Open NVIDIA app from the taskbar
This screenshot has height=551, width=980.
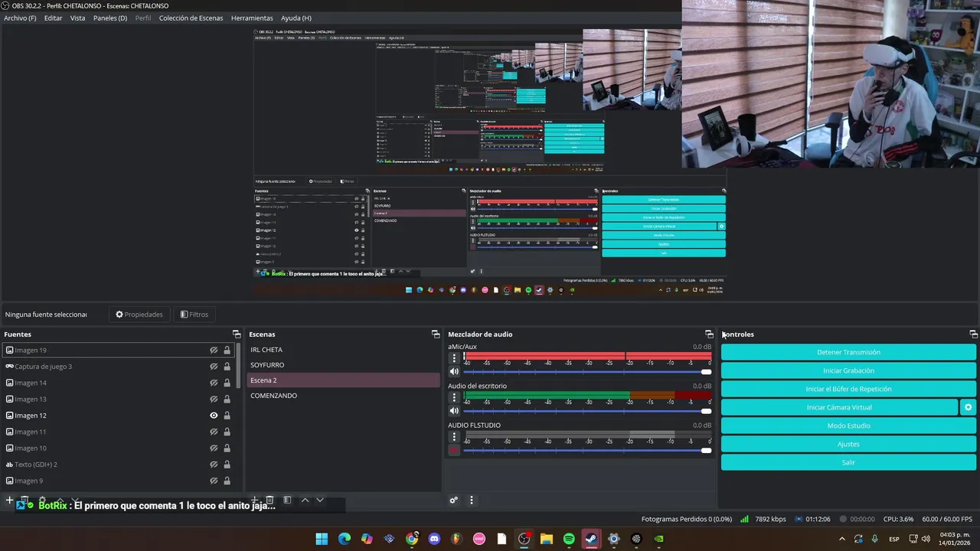click(x=658, y=539)
